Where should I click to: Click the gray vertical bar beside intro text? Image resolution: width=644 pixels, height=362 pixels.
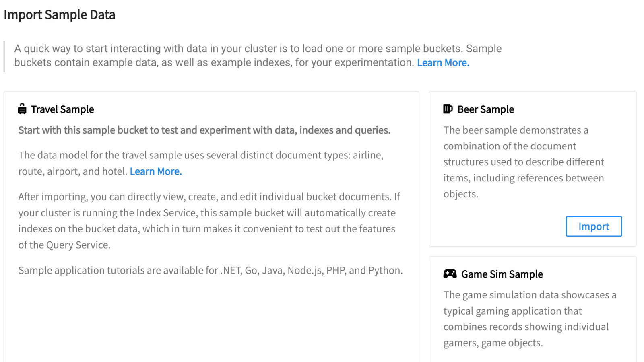(4, 56)
